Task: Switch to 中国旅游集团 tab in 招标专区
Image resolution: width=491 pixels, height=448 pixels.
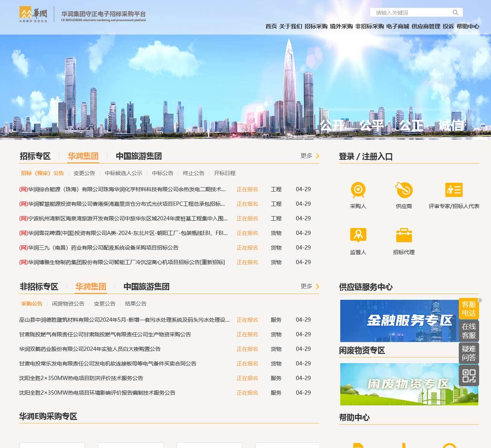Action: coord(139,156)
